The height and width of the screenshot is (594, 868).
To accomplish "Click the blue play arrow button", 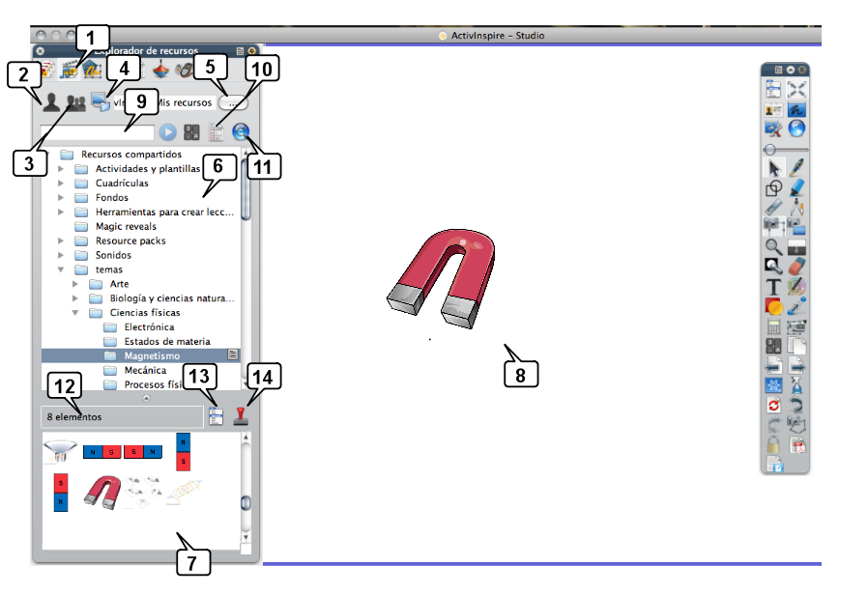I will click(166, 132).
